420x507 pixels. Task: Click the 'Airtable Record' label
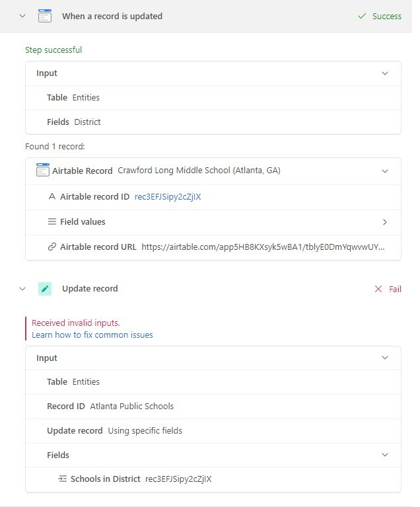[83, 171]
